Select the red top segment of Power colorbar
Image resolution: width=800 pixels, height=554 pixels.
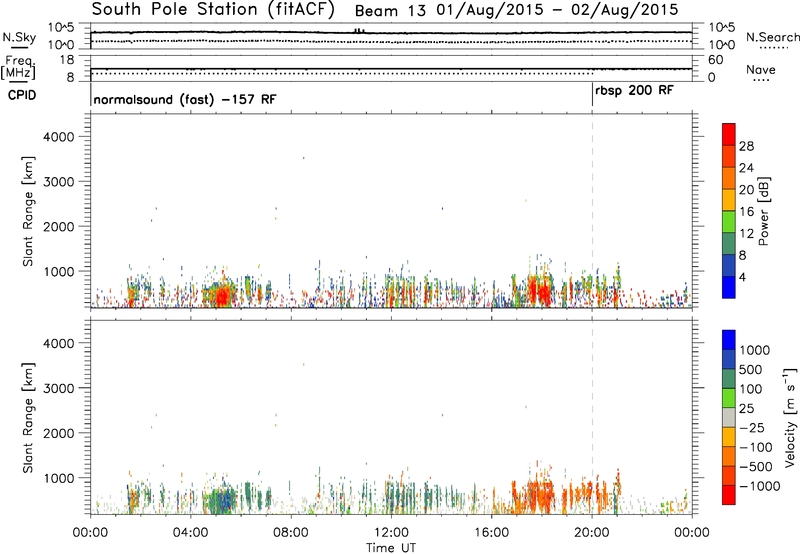[x=729, y=134]
